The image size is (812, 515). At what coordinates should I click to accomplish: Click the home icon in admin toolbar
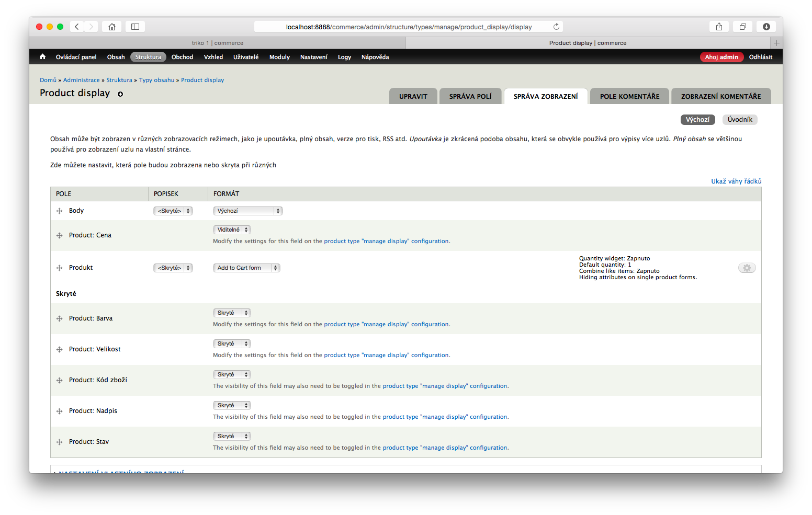click(x=43, y=57)
